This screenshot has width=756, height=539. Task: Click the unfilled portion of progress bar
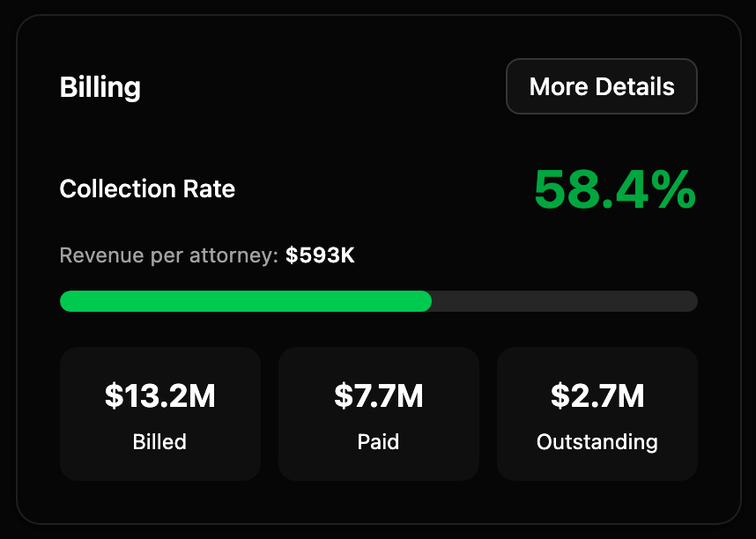coord(564,301)
